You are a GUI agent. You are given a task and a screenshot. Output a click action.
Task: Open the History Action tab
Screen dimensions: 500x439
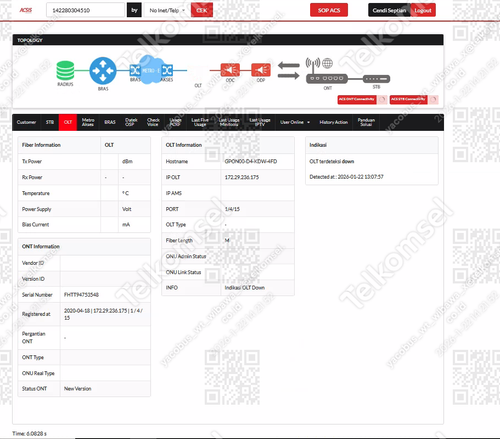pyautogui.click(x=333, y=122)
